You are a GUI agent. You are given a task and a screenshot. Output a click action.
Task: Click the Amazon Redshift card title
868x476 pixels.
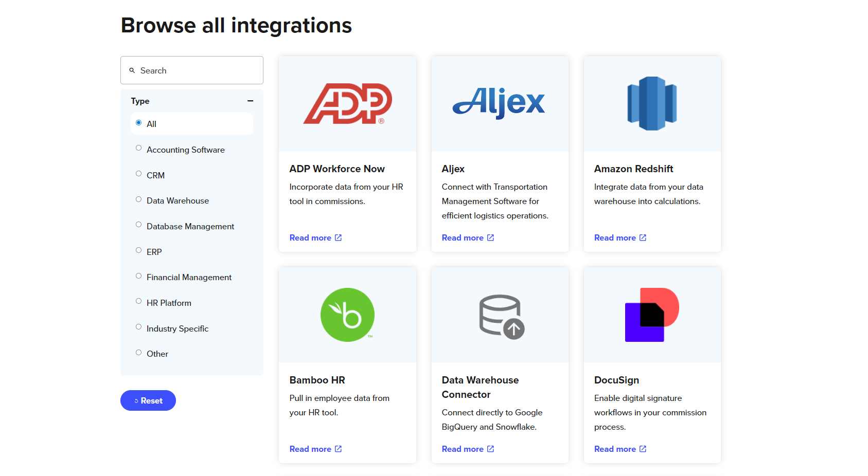633,169
